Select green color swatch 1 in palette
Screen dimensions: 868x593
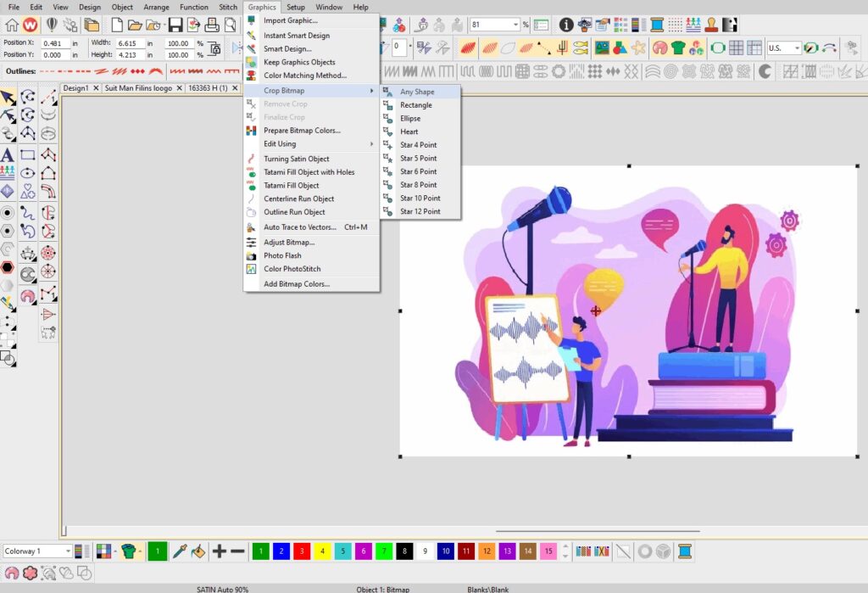point(261,551)
